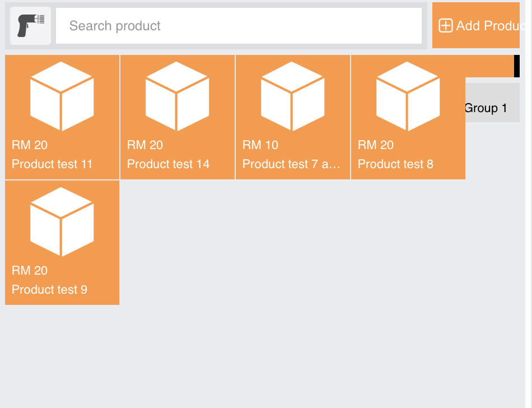Screen dimensions: 532x408
Task: Pick the cube icon of Product test 8
Action: pyautogui.click(x=408, y=96)
